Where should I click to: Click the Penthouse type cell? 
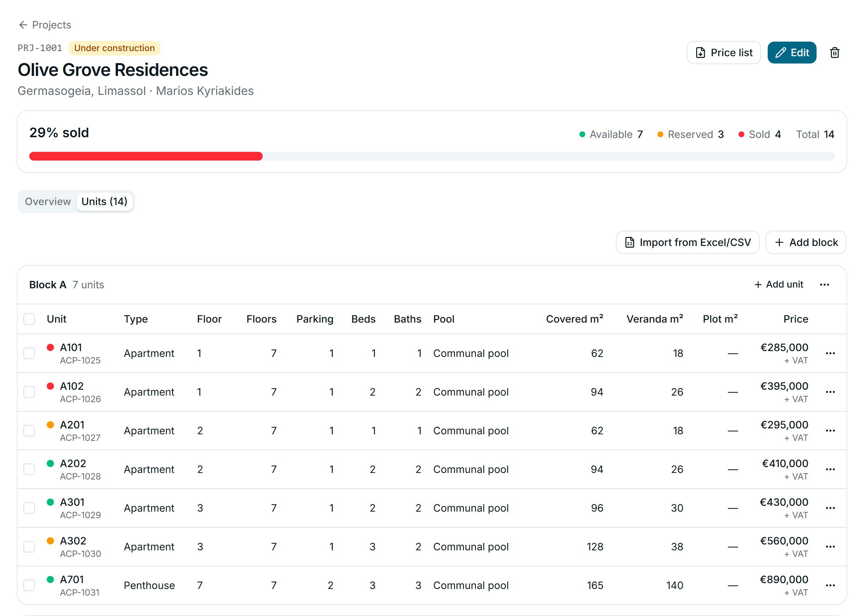(149, 586)
